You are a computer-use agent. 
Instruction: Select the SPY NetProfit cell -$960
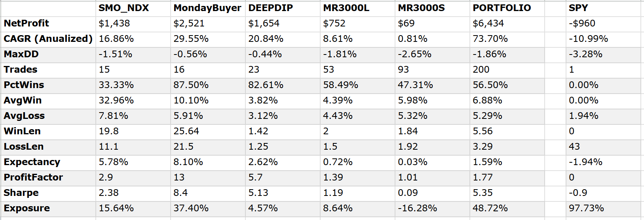(x=582, y=23)
